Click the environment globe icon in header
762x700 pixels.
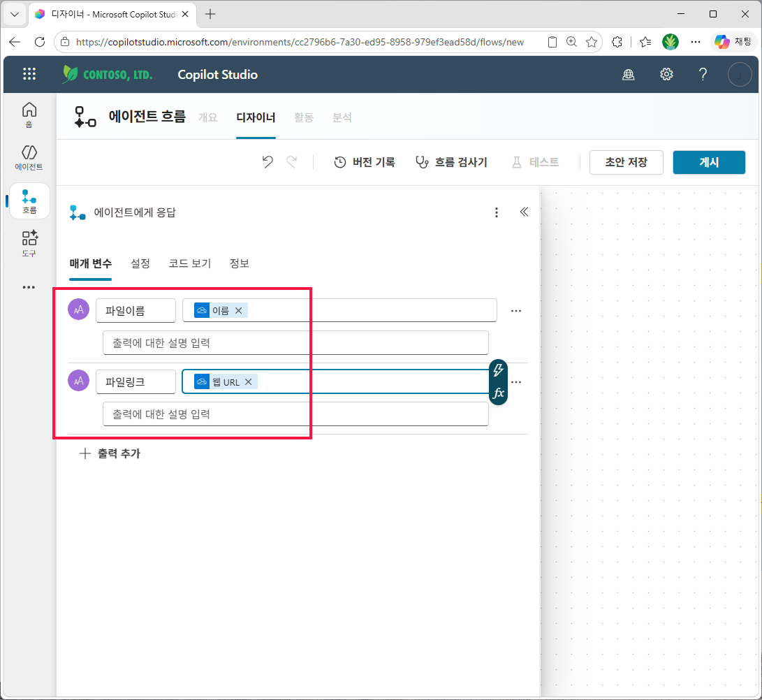click(629, 74)
